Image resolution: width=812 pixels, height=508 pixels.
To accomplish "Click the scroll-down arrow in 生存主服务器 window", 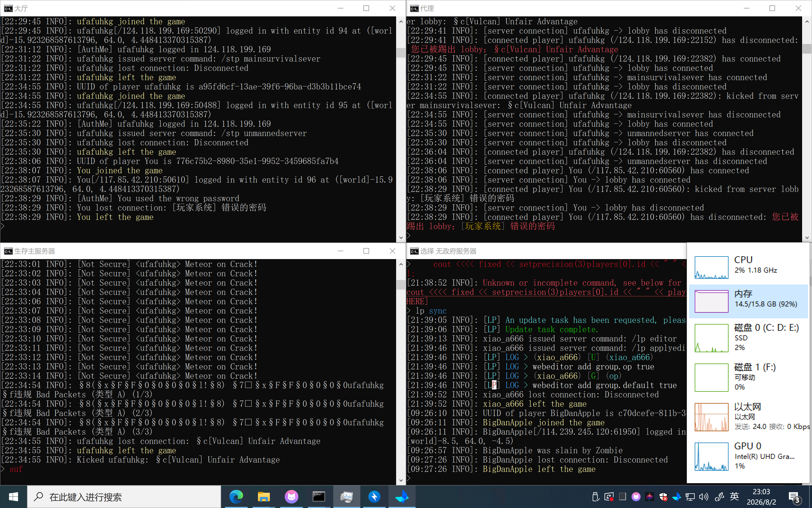I will pyautogui.click(x=401, y=480).
